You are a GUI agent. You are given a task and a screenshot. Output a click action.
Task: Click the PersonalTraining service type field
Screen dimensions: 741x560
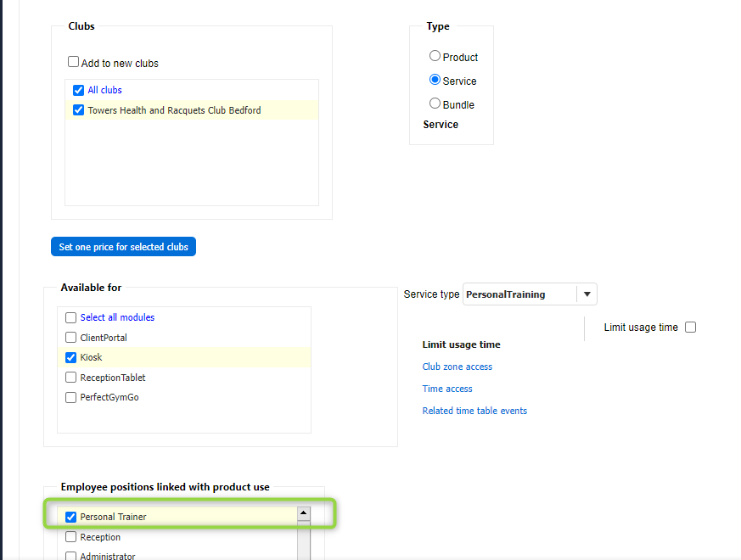point(519,294)
